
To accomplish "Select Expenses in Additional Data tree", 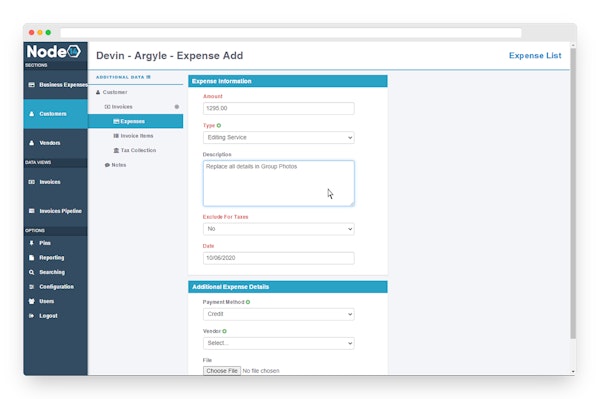I will tap(135, 121).
